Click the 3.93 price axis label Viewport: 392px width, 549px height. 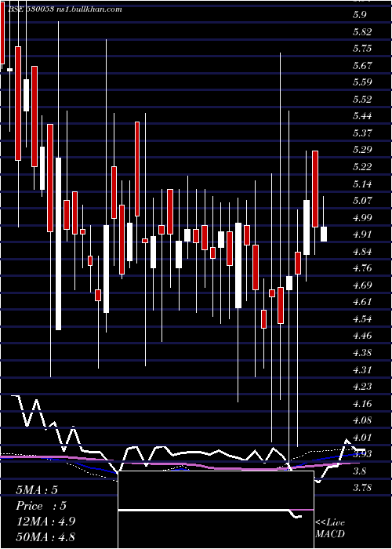tap(362, 454)
